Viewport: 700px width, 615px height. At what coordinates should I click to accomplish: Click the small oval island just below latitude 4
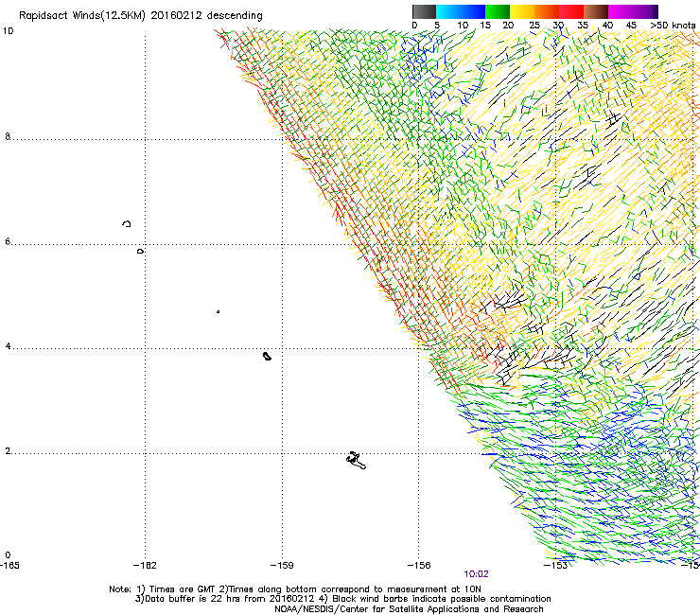267,356
